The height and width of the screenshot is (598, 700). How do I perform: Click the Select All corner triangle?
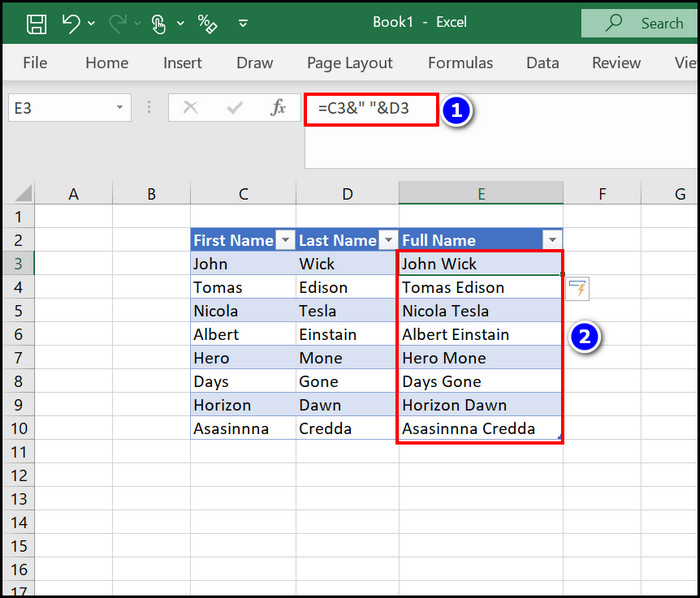point(24,193)
